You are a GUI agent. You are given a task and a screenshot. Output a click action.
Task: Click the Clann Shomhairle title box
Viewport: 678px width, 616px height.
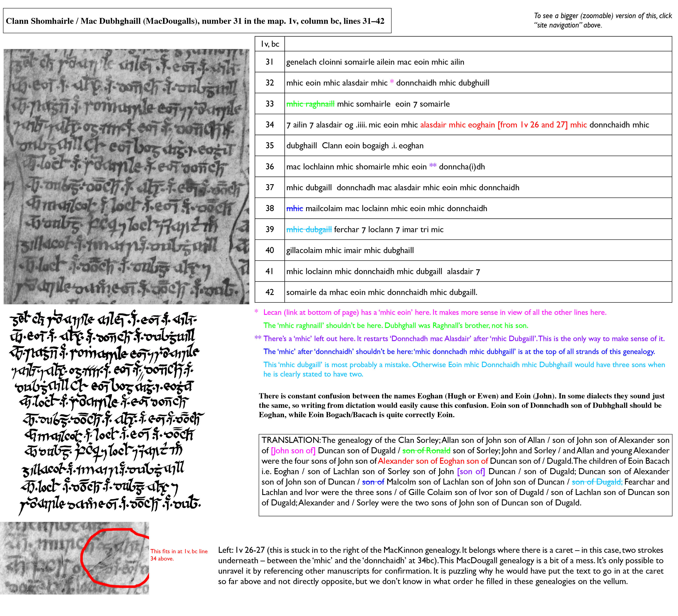click(197, 21)
